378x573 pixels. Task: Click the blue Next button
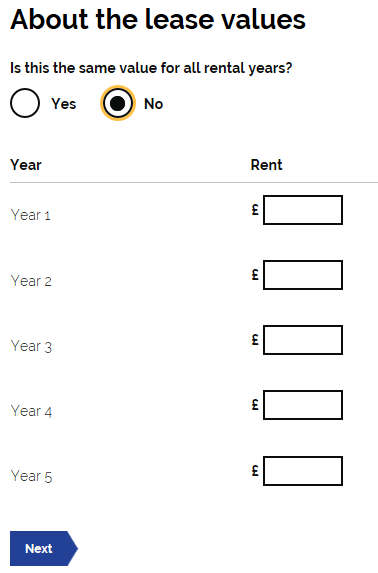pyautogui.click(x=44, y=549)
